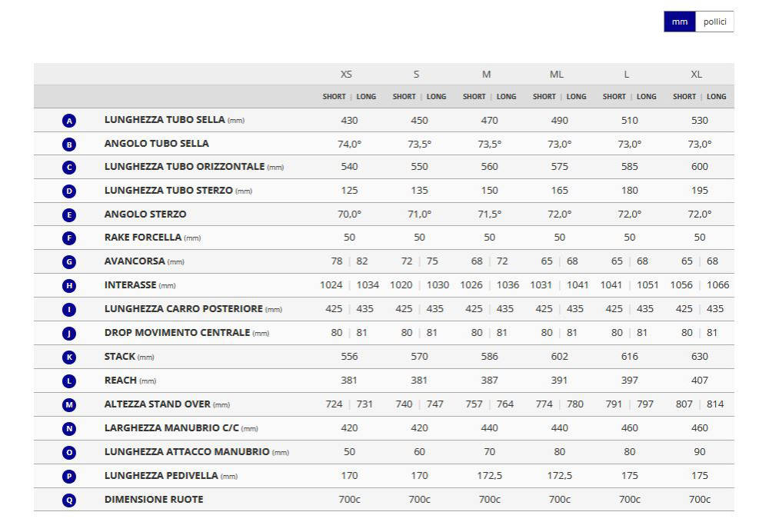
Task: Click the Q icon for Dimensione Ruote
Action: [x=69, y=500]
